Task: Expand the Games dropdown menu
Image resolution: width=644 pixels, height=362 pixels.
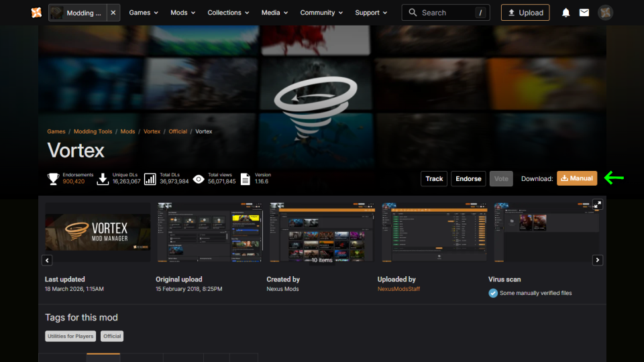Action: pyautogui.click(x=144, y=13)
